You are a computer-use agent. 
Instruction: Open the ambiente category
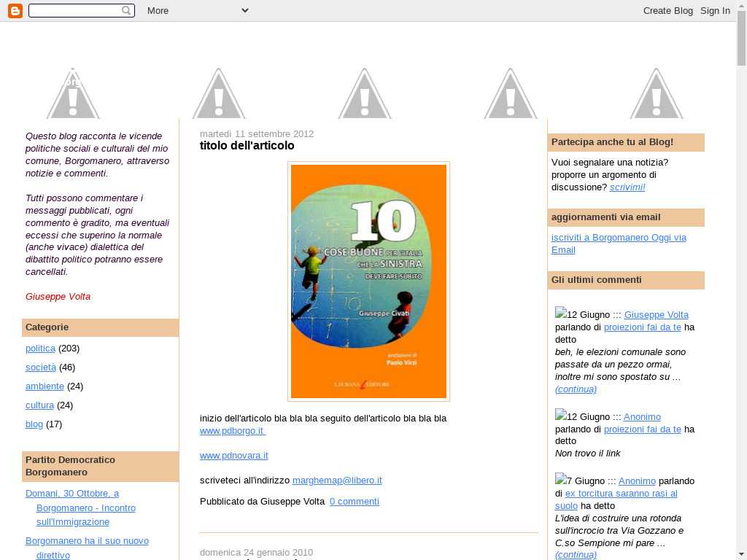[x=44, y=386]
